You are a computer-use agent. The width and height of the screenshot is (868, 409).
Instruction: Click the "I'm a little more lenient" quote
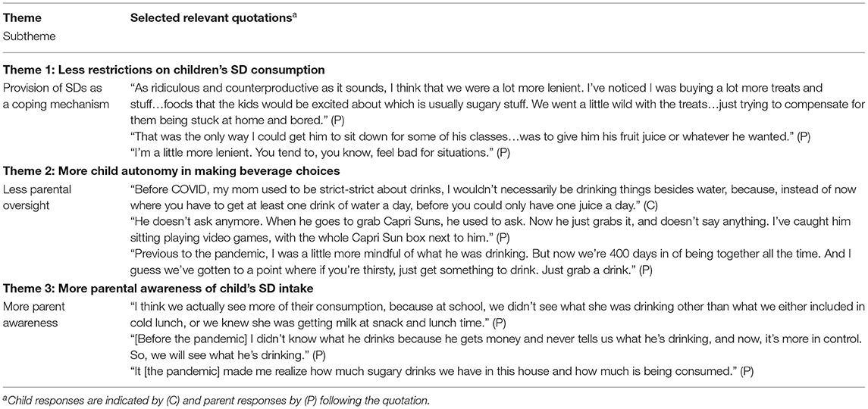point(319,151)
